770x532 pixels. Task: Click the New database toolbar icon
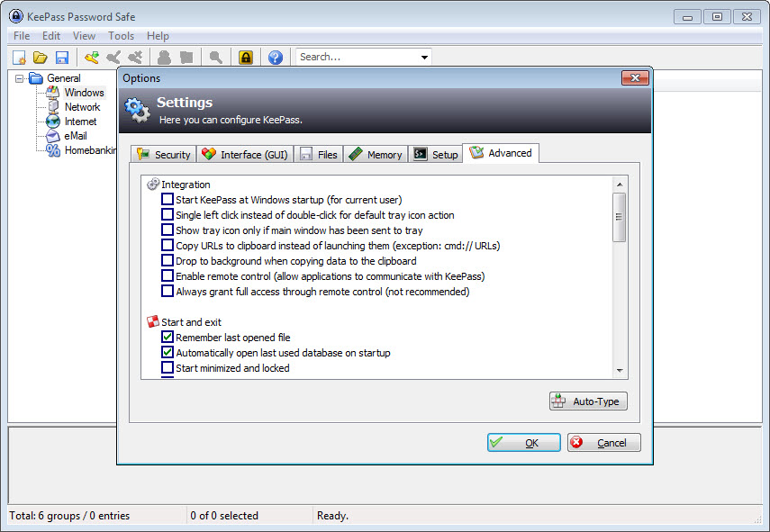click(x=19, y=58)
